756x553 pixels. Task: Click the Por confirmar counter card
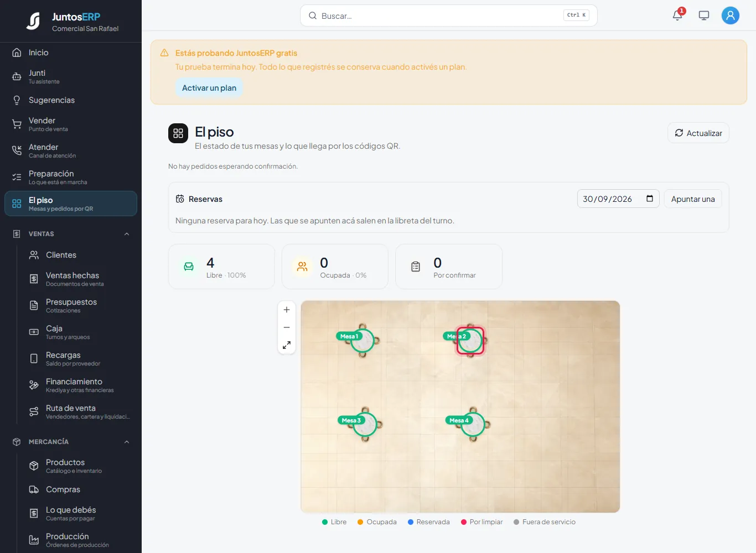coord(449,267)
